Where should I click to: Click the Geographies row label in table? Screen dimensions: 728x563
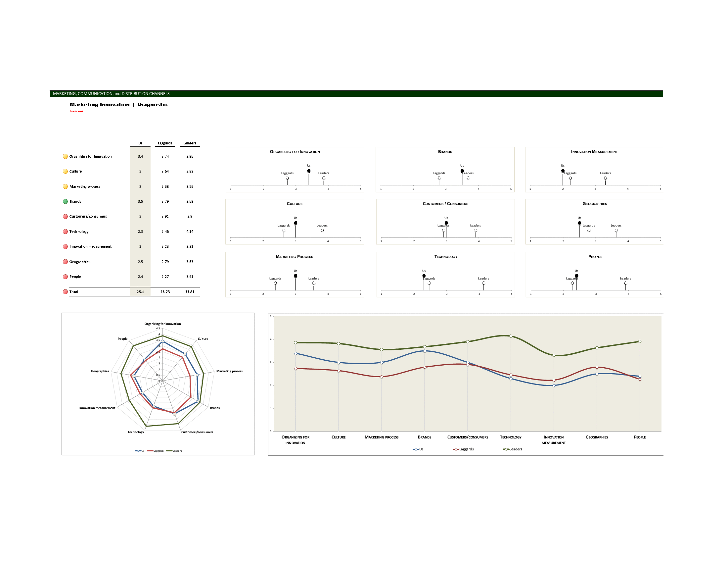pos(80,262)
